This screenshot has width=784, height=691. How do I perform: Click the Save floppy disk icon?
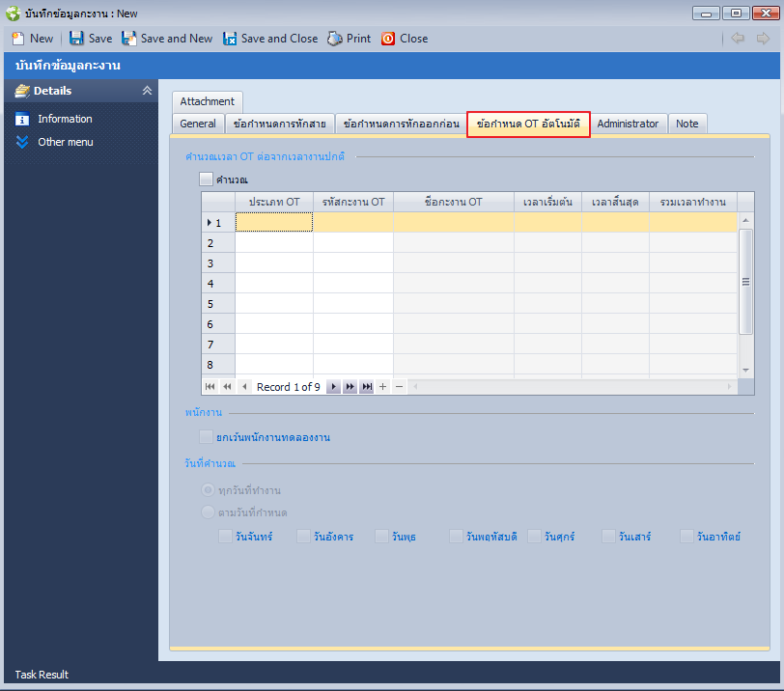tap(76, 39)
